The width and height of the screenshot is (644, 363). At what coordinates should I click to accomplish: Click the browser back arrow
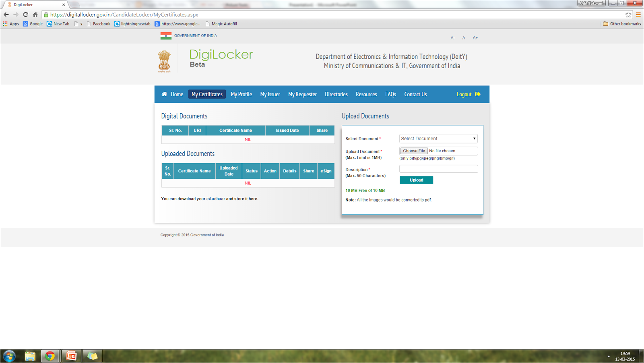coord(6,15)
